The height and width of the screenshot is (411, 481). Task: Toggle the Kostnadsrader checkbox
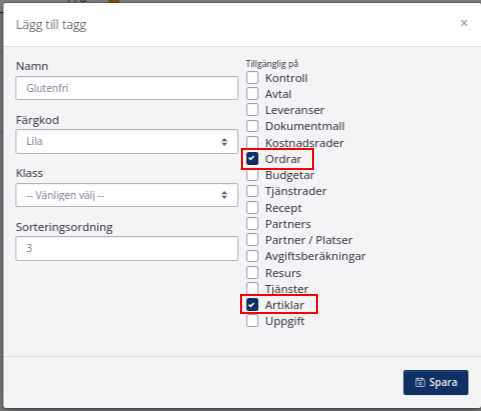(x=252, y=142)
